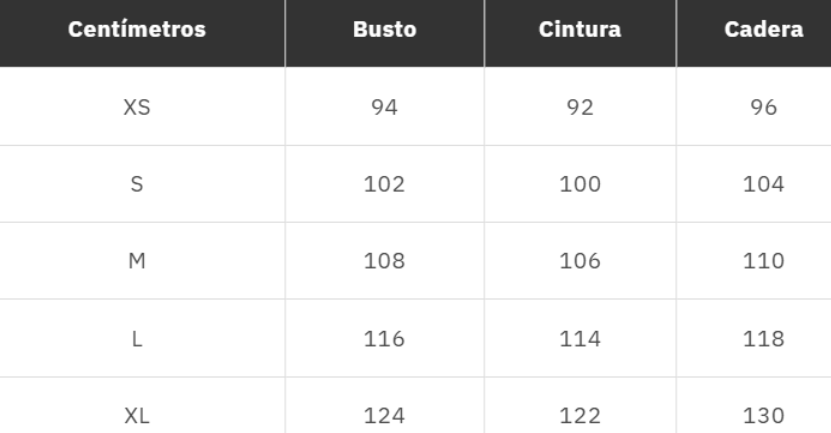The image size is (831, 433).
Task: Click the S Cintura value 100
Action: click(x=580, y=184)
